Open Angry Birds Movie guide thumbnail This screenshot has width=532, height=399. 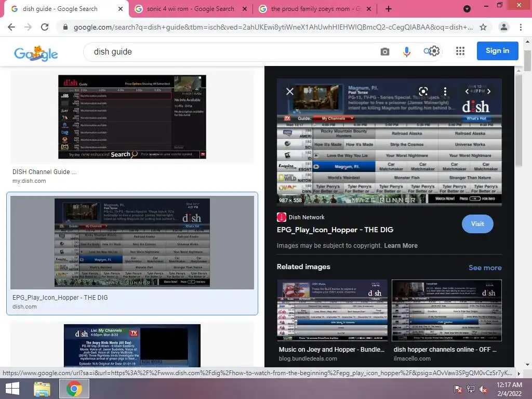(132, 345)
